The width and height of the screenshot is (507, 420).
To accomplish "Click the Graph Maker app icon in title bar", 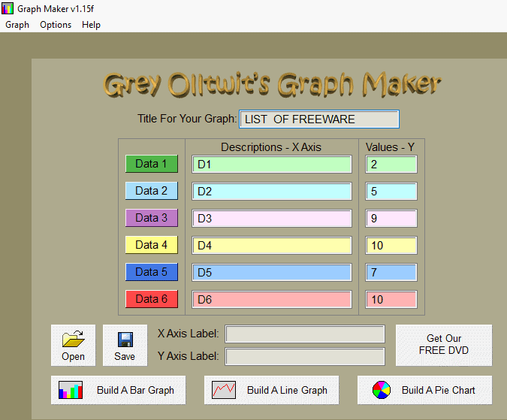I will [x=8, y=8].
